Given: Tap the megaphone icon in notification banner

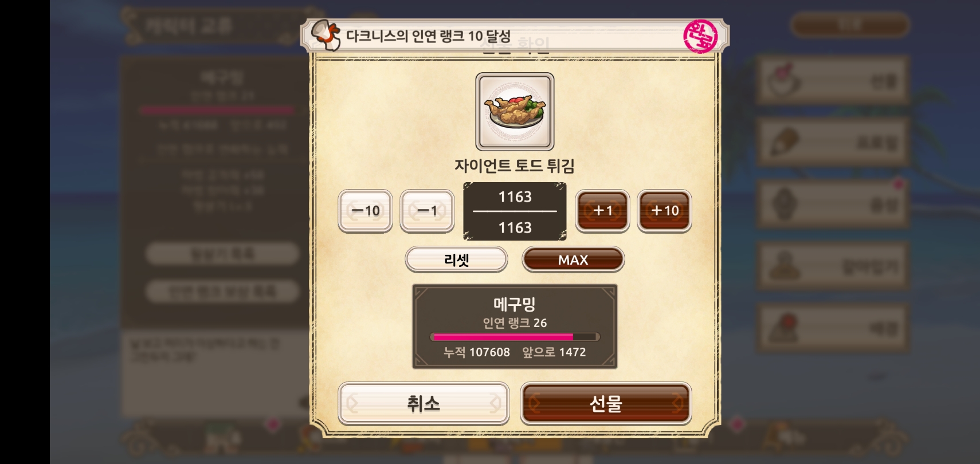Looking at the screenshot, I should (326, 35).
